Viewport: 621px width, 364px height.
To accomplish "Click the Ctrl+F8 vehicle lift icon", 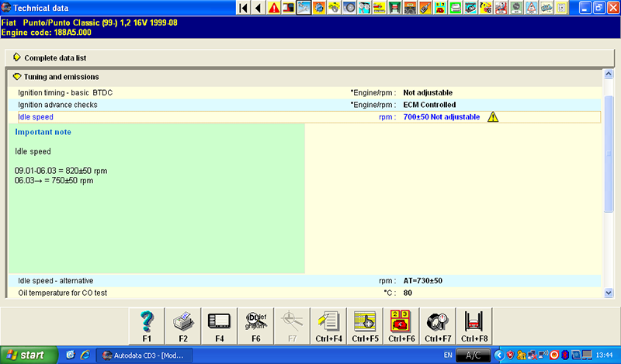I will pyautogui.click(x=473, y=324).
